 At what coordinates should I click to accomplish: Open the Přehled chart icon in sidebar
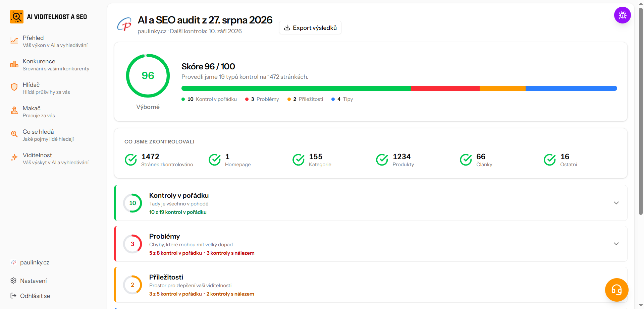(x=14, y=41)
